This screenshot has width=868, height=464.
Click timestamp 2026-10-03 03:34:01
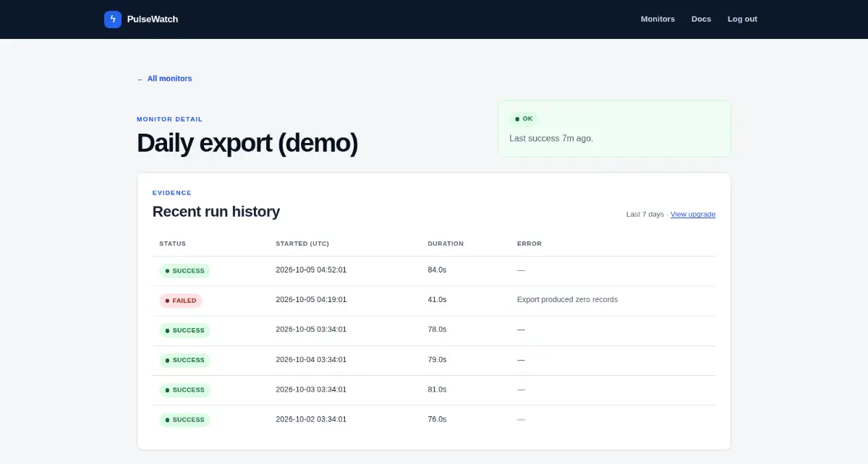[311, 389]
